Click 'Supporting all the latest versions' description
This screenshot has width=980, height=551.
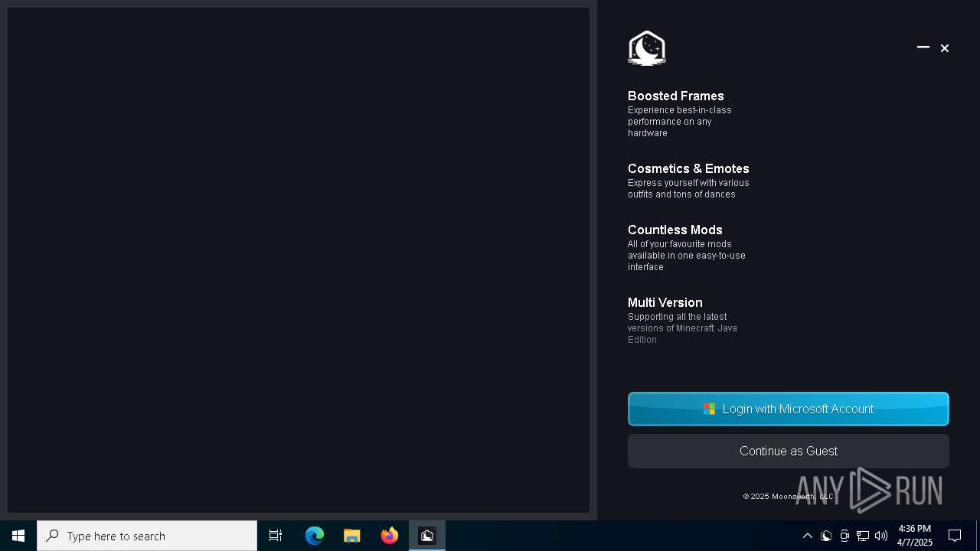(x=682, y=328)
